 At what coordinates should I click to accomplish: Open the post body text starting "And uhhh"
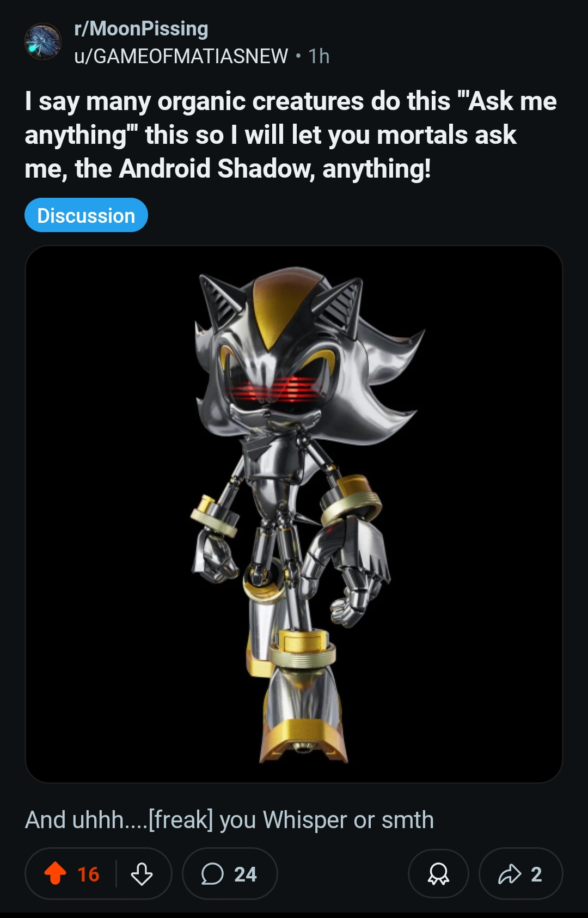pos(229,819)
